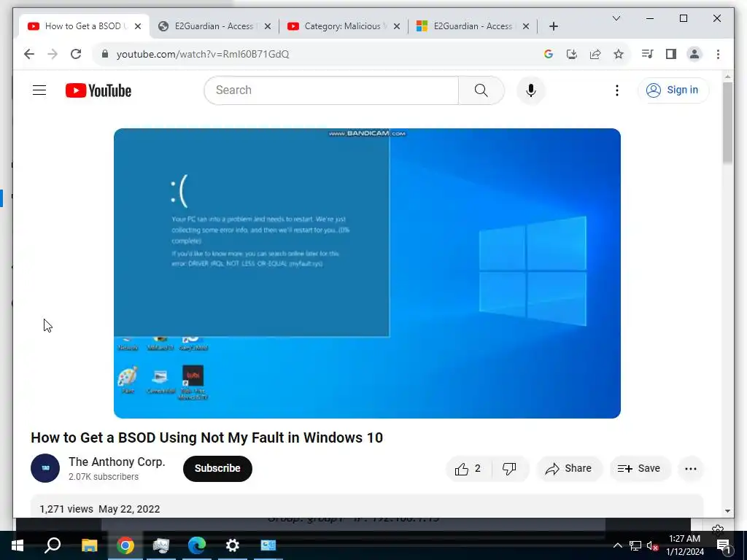
Task: Click the muted volume tray icon
Action: click(652, 545)
